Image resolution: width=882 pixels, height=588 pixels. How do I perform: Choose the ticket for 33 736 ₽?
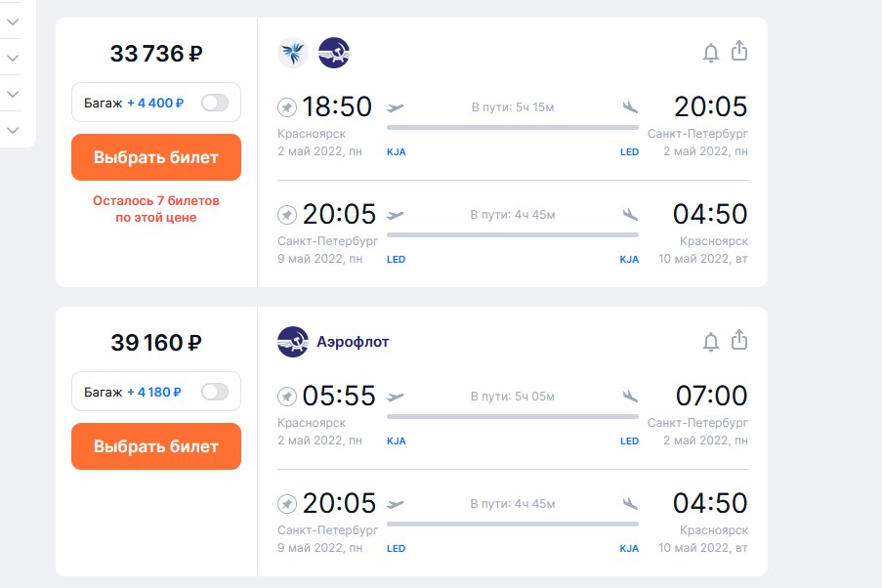pos(156,157)
